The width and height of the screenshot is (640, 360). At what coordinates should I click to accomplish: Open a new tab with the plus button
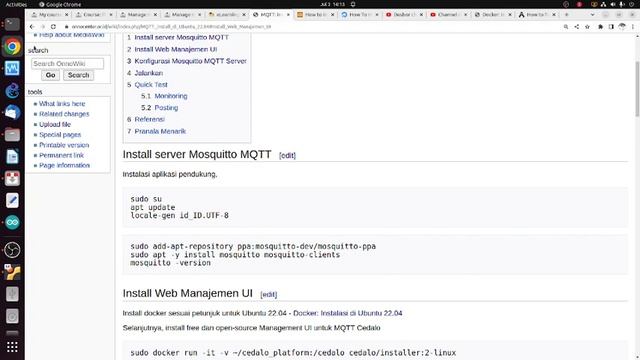[566, 15]
